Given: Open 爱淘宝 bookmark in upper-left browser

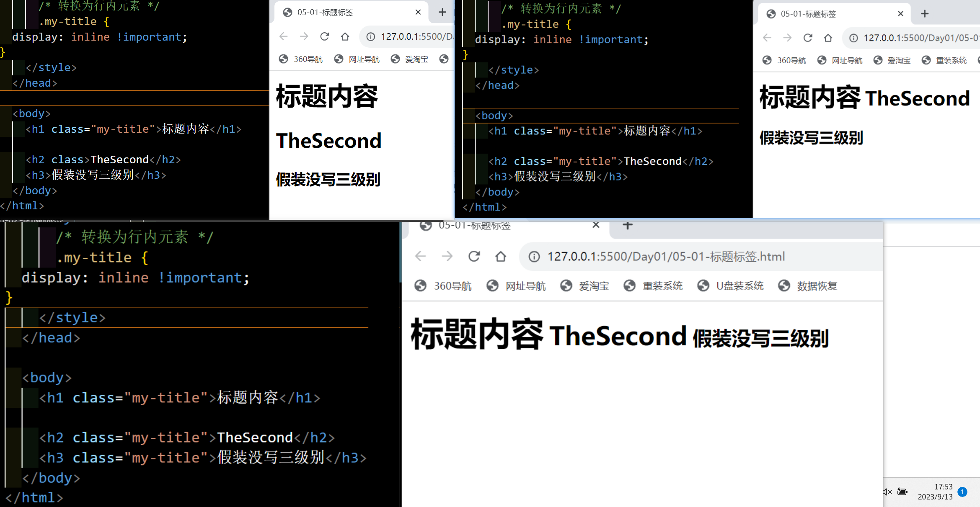Looking at the screenshot, I should (x=409, y=59).
